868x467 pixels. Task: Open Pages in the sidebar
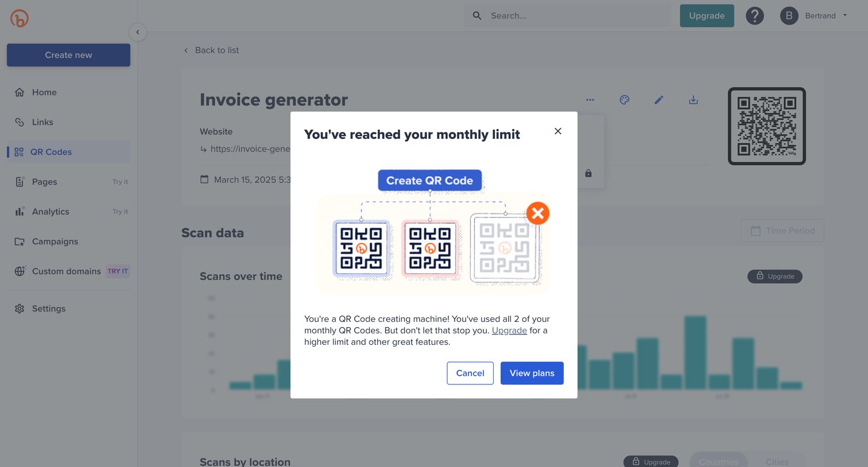tap(68, 182)
